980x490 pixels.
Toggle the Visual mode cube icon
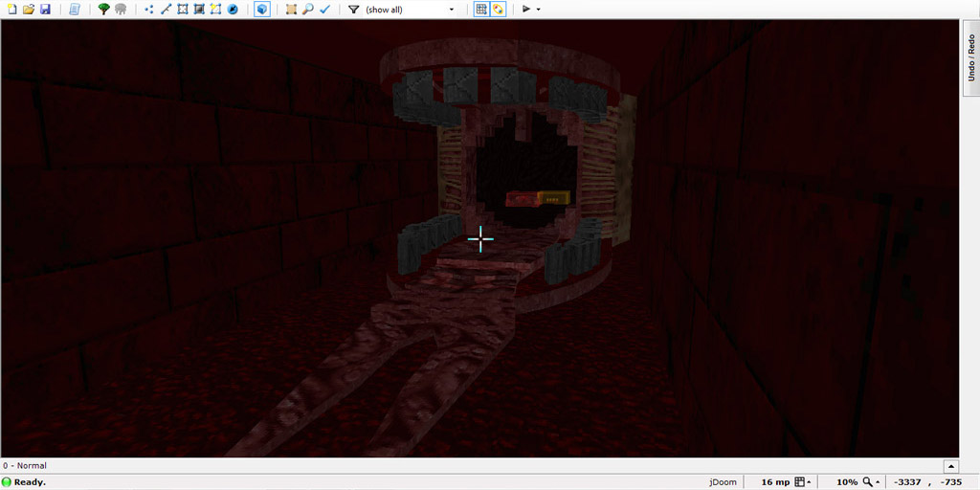coord(262,10)
